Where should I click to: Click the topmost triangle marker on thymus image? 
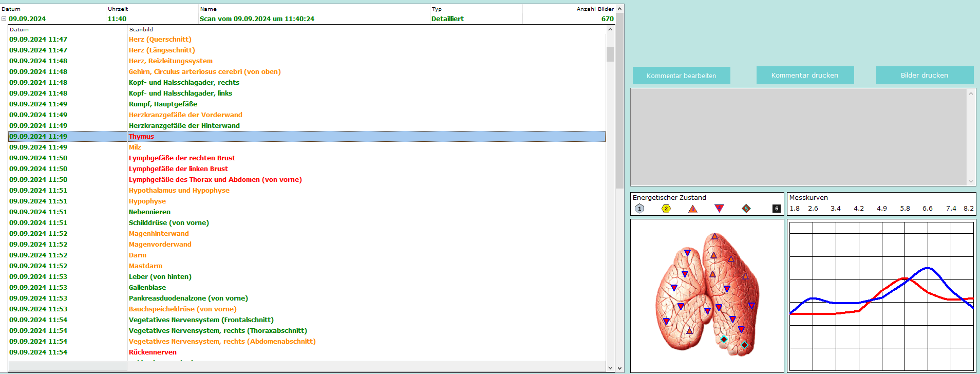[x=714, y=237]
